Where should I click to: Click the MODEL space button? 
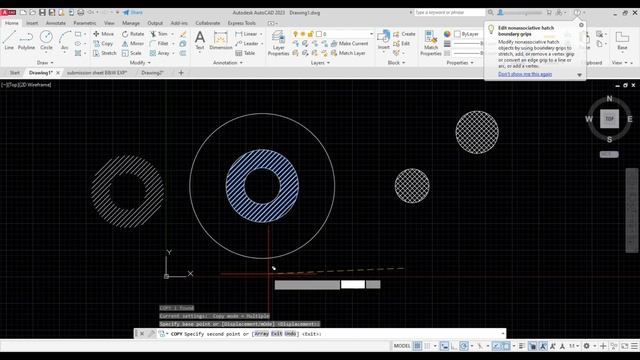point(402,346)
